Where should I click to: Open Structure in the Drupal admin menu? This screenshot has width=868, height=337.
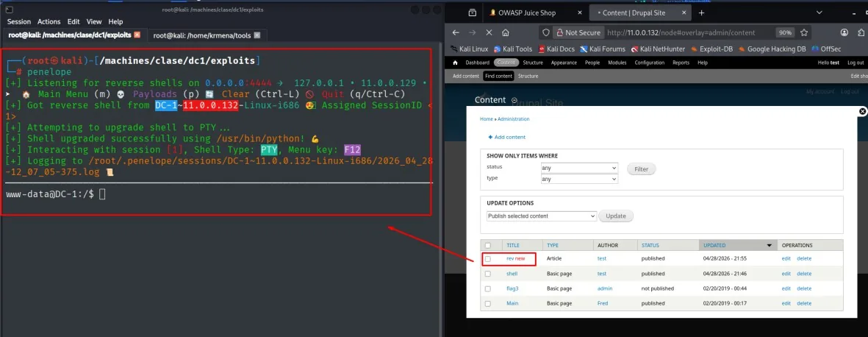pyautogui.click(x=533, y=63)
